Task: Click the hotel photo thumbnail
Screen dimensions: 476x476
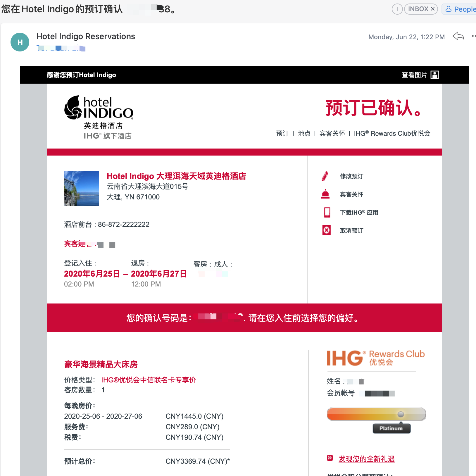Action: (82, 188)
